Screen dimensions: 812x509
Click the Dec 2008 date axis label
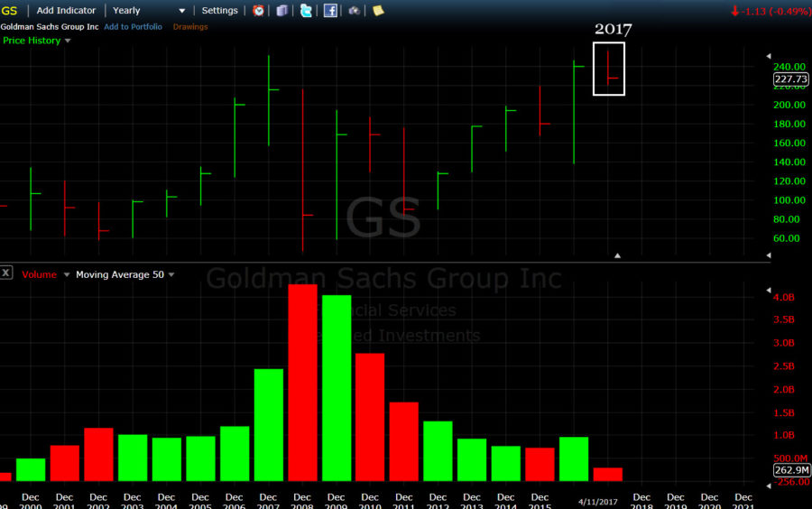(x=302, y=501)
